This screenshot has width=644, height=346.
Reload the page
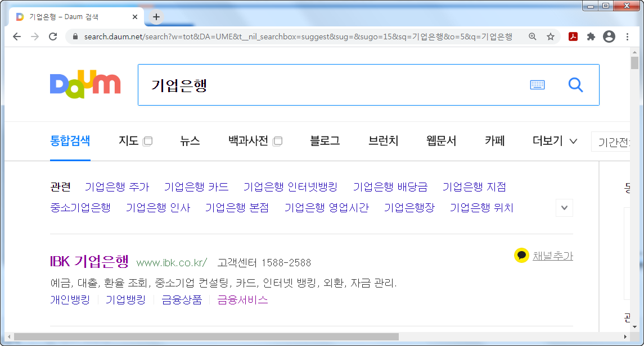(x=53, y=37)
